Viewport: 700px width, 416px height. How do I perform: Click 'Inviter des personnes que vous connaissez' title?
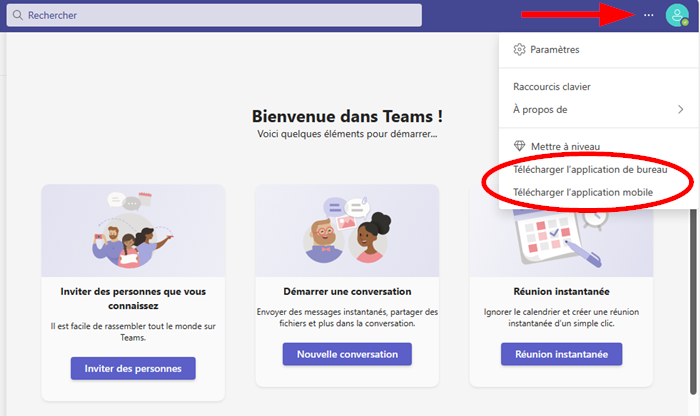coord(133,299)
